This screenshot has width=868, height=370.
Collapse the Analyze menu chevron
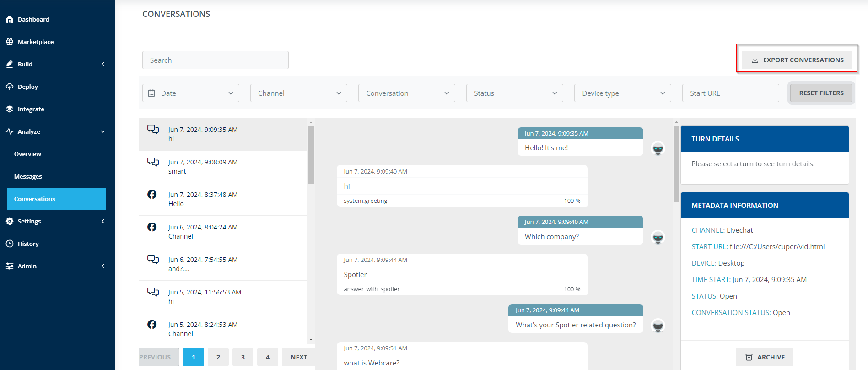click(x=103, y=131)
